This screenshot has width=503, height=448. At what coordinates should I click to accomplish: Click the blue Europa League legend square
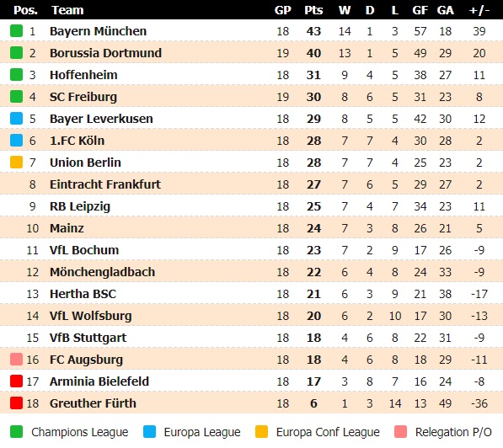[x=149, y=432]
